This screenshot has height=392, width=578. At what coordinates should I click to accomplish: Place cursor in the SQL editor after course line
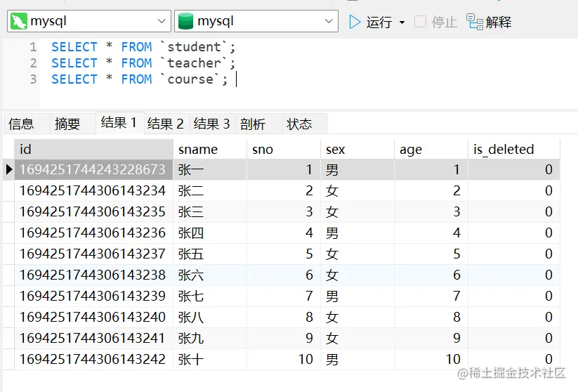coord(236,79)
